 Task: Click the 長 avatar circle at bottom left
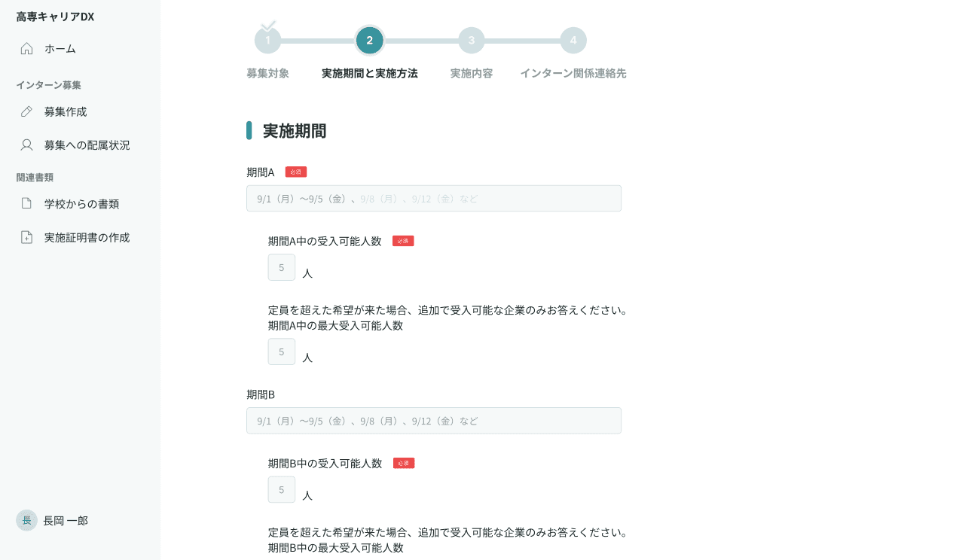coord(26,520)
